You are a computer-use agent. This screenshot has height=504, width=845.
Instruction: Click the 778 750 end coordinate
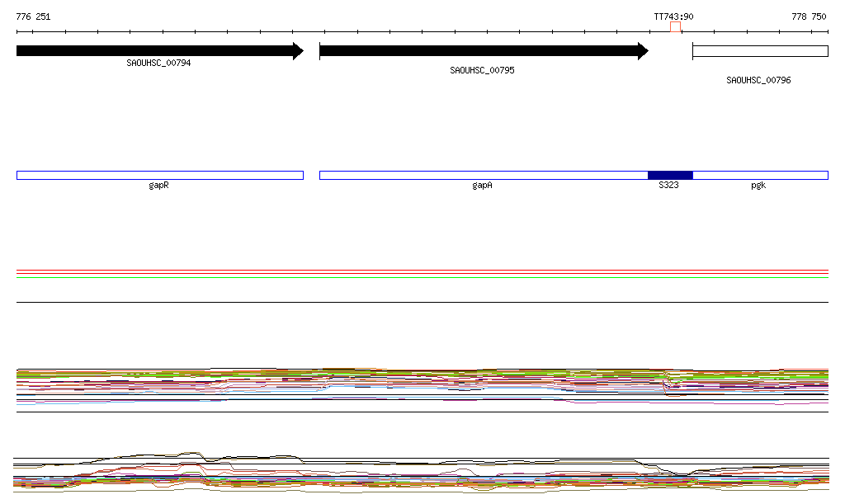808,16
